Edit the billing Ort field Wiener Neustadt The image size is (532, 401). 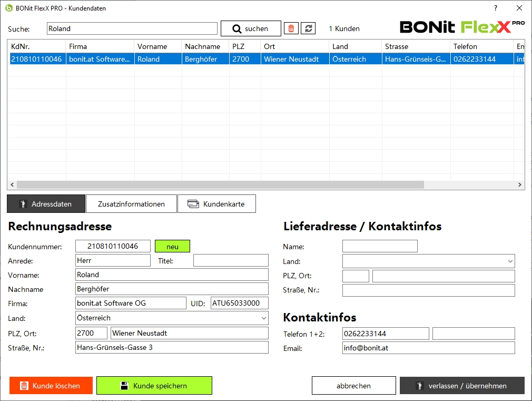[189, 333]
